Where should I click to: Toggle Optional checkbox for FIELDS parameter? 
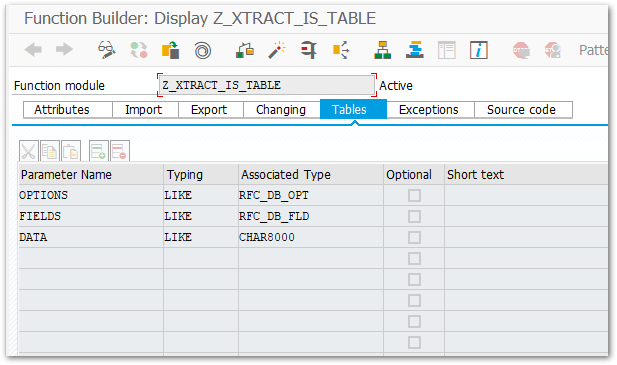coord(414,216)
